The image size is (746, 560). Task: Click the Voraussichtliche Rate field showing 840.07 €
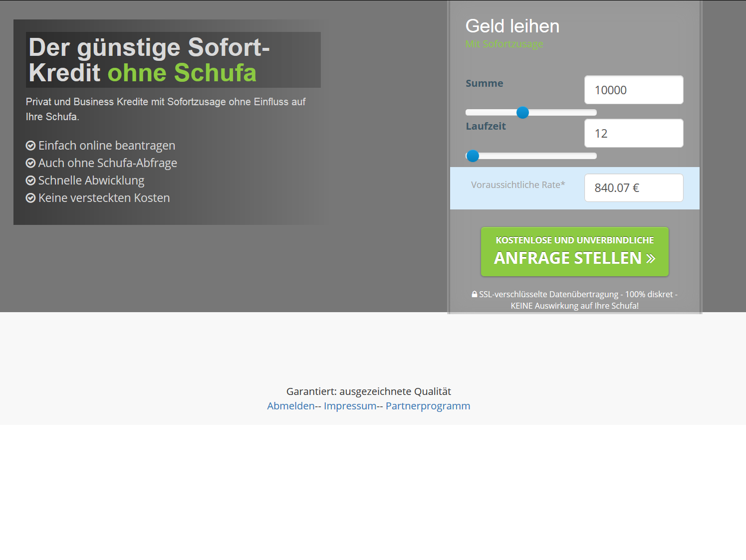[634, 187]
